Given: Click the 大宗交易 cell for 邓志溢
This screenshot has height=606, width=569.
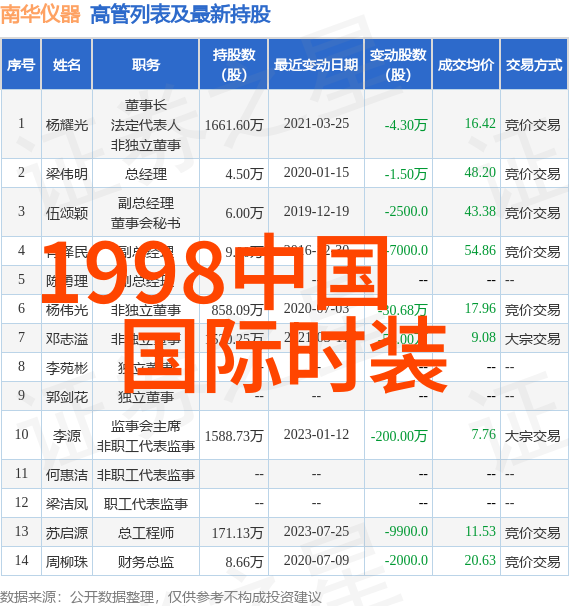Looking at the screenshot, I should coord(533,339).
